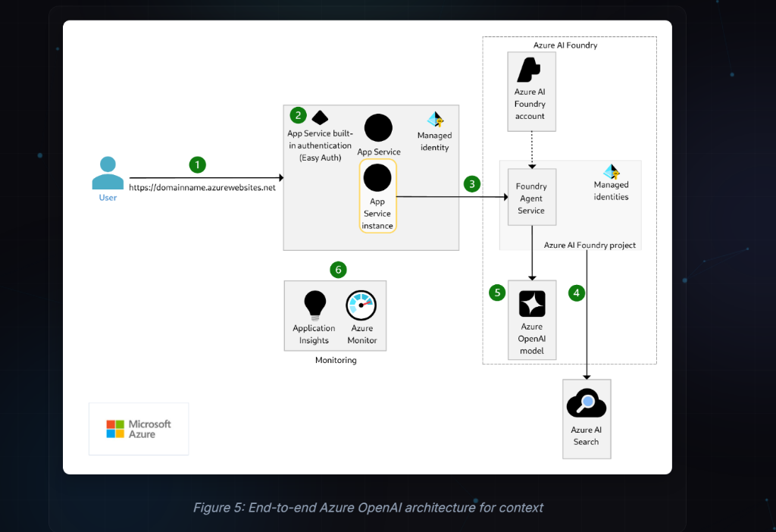Click the domainname.azurewebsites.net URL text
Viewport: 776px width, 532px height.
[x=205, y=187]
